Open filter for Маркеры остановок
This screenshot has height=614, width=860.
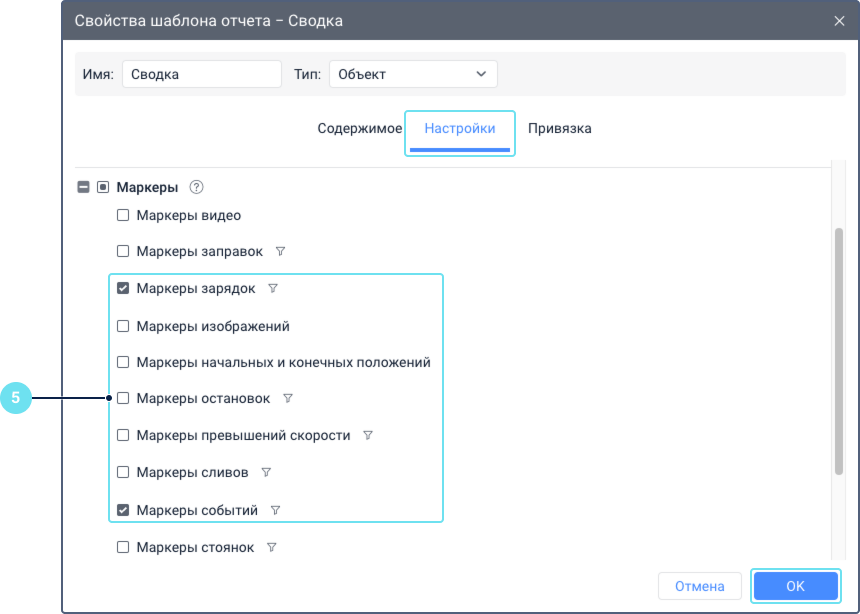coord(288,399)
